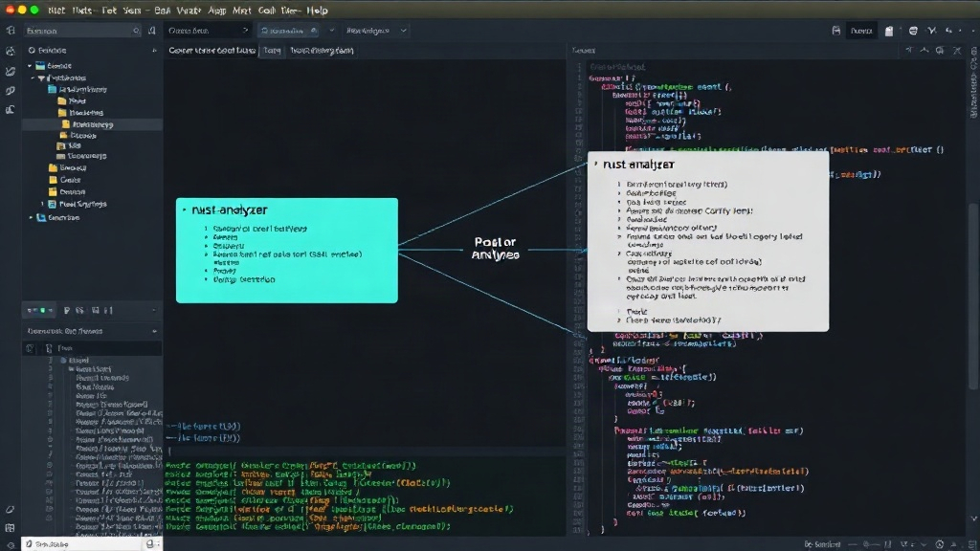Close the right code panel with its X icon
980x551 pixels.
tap(957, 50)
